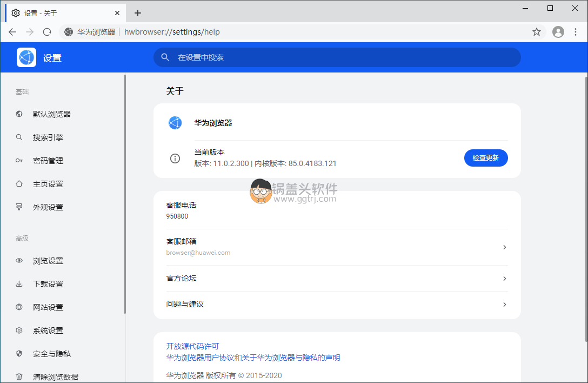
Task: Click the 检查更新 button
Action: pos(486,158)
